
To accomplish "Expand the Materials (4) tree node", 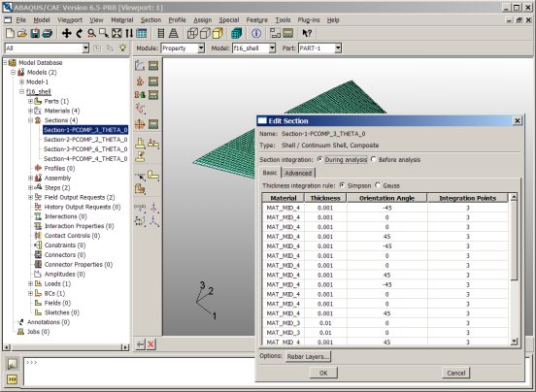I will pyautogui.click(x=30, y=111).
